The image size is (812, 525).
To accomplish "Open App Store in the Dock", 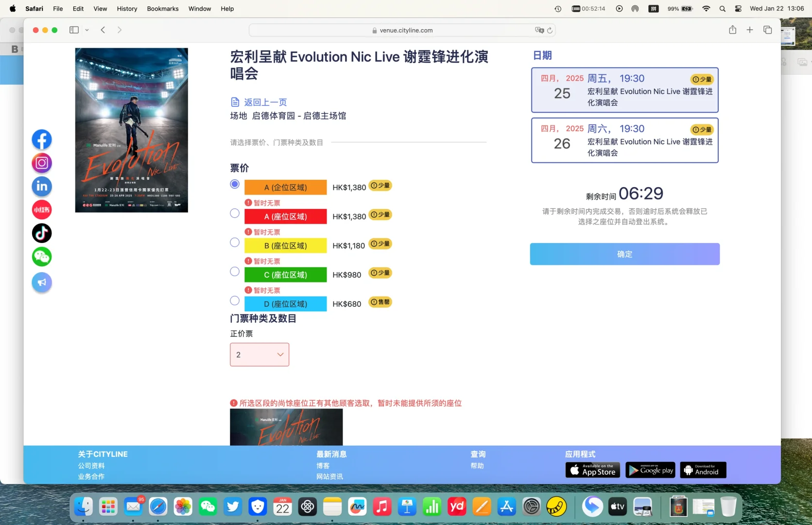I will pyautogui.click(x=506, y=507).
